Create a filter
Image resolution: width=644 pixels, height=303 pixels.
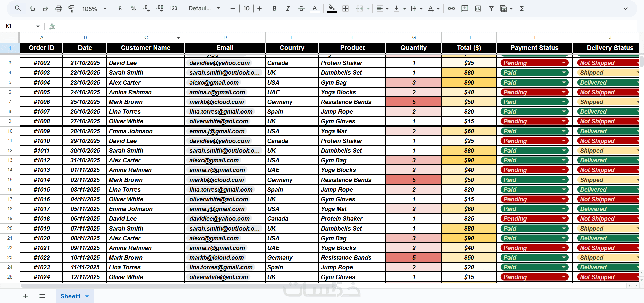(491, 9)
